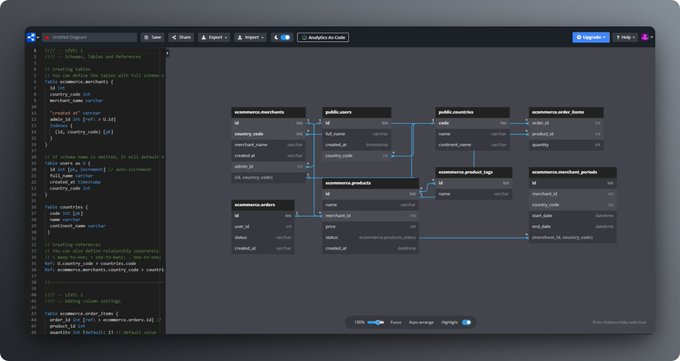Click status row in products table
The height and width of the screenshot is (361, 680).
370,237
